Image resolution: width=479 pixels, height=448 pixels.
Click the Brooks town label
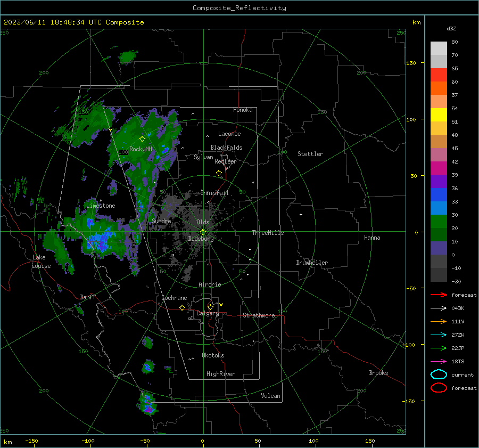(378, 373)
